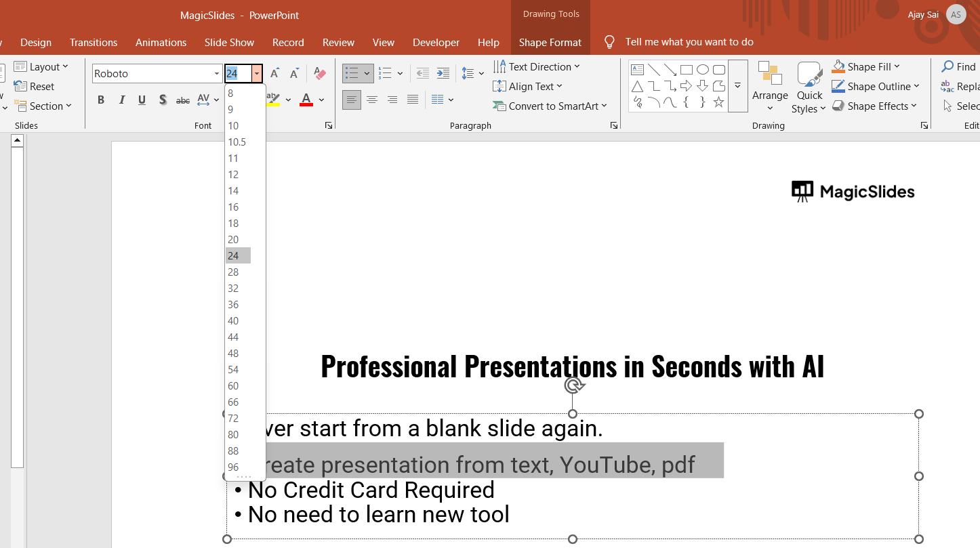
Task: Open the Arrange menu button
Action: (x=770, y=86)
